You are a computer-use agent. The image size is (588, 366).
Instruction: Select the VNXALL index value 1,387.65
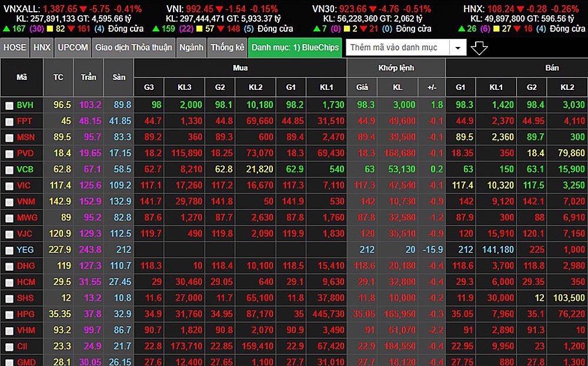click(x=60, y=9)
